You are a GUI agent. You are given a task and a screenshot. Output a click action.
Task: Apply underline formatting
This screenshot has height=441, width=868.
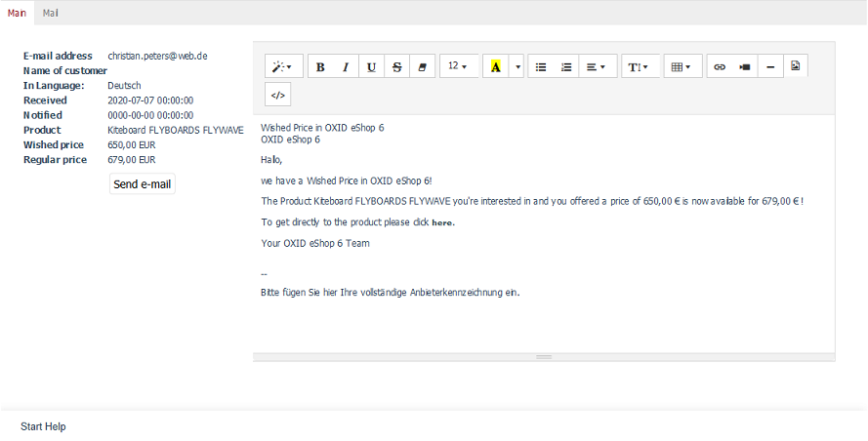click(x=371, y=66)
